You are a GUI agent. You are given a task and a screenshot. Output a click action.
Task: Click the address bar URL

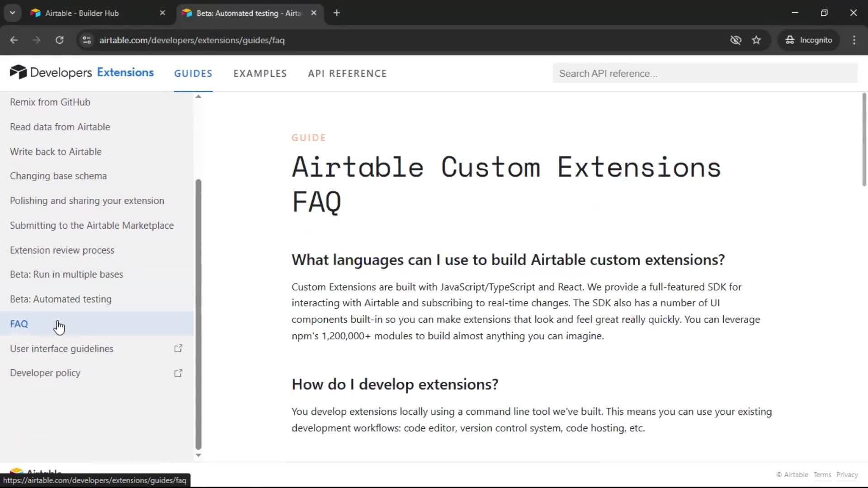click(192, 40)
